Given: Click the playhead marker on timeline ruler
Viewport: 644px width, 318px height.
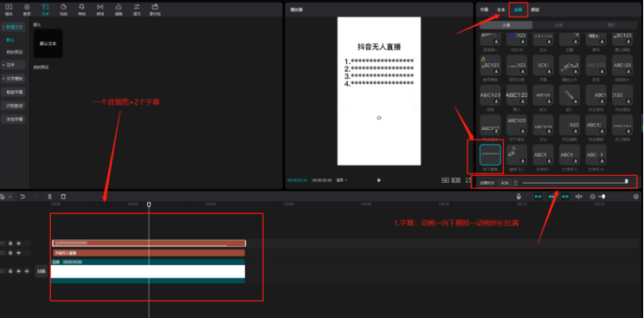Looking at the screenshot, I should pos(149,204).
